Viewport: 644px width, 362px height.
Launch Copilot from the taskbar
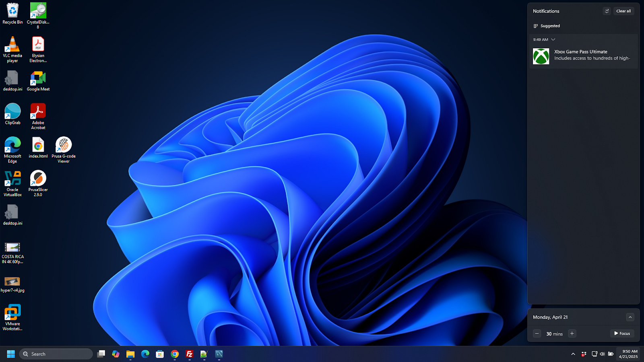coord(116,354)
